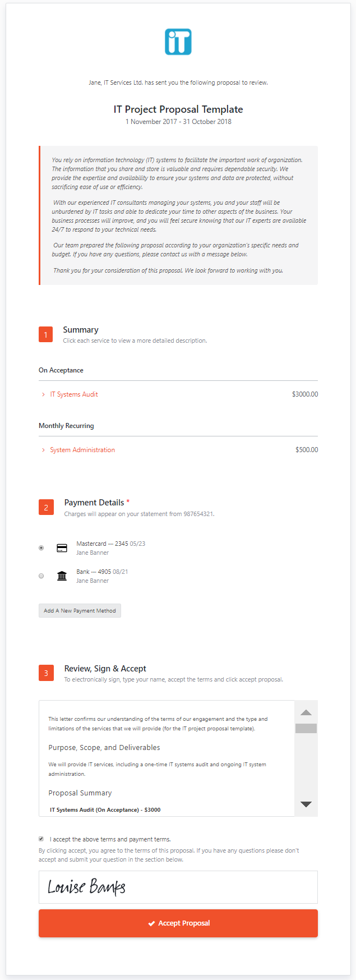Click the step 1 Summary badge
356x980 pixels.
(46, 334)
